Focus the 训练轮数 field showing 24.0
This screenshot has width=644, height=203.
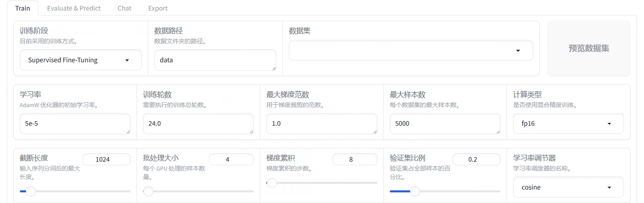(x=198, y=124)
